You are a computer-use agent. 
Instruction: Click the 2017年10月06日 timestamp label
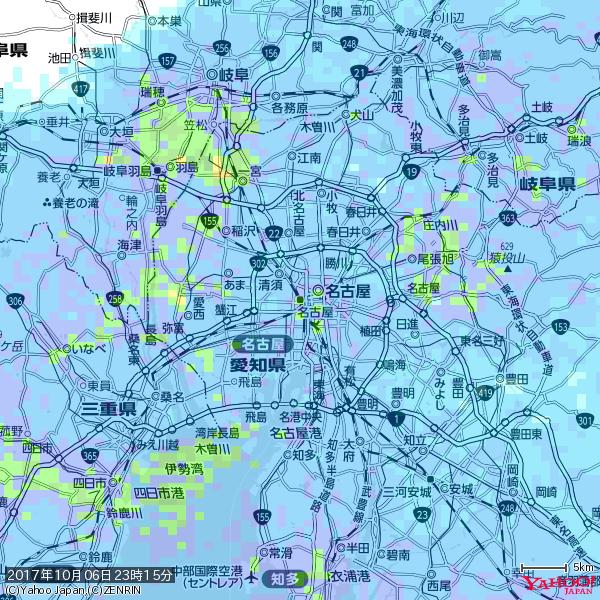click(89, 575)
